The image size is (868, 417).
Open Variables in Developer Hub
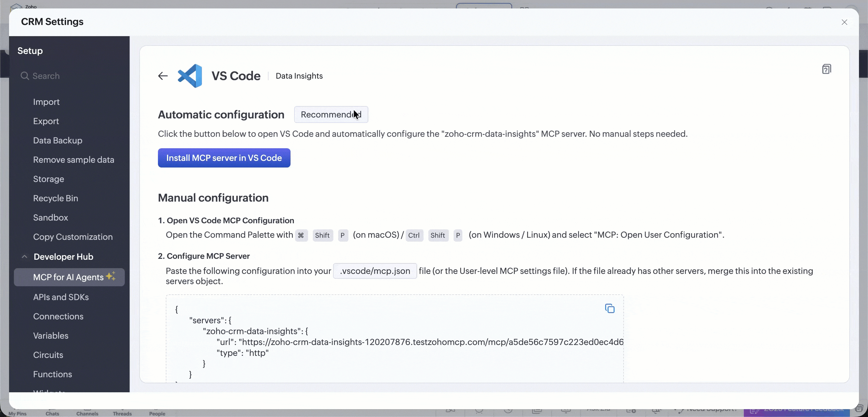tap(51, 335)
